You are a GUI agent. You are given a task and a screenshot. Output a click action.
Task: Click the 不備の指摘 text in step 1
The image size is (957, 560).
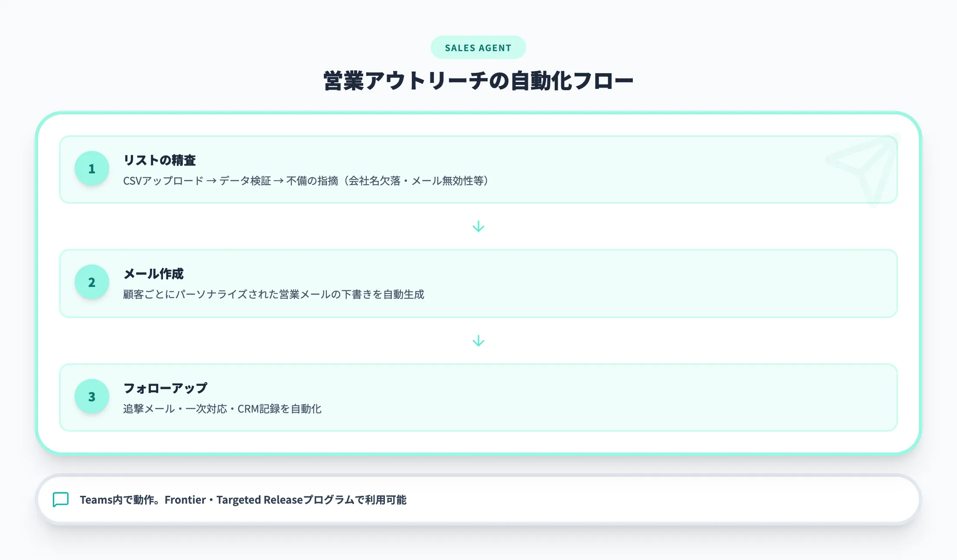(x=312, y=181)
